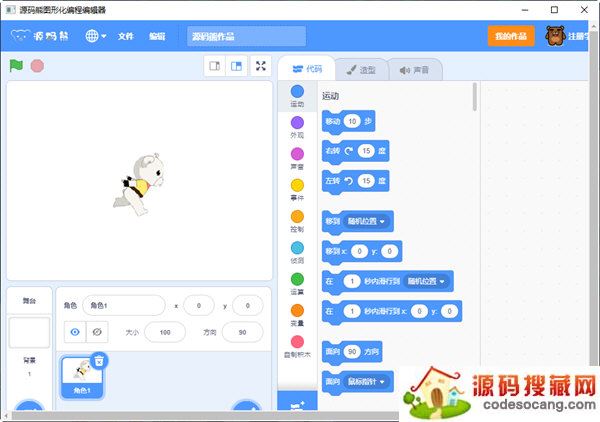The width and height of the screenshot is (600, 422).
Task: Click the horizontal scrollbar at bottom
Action: [x=205, y=415]
